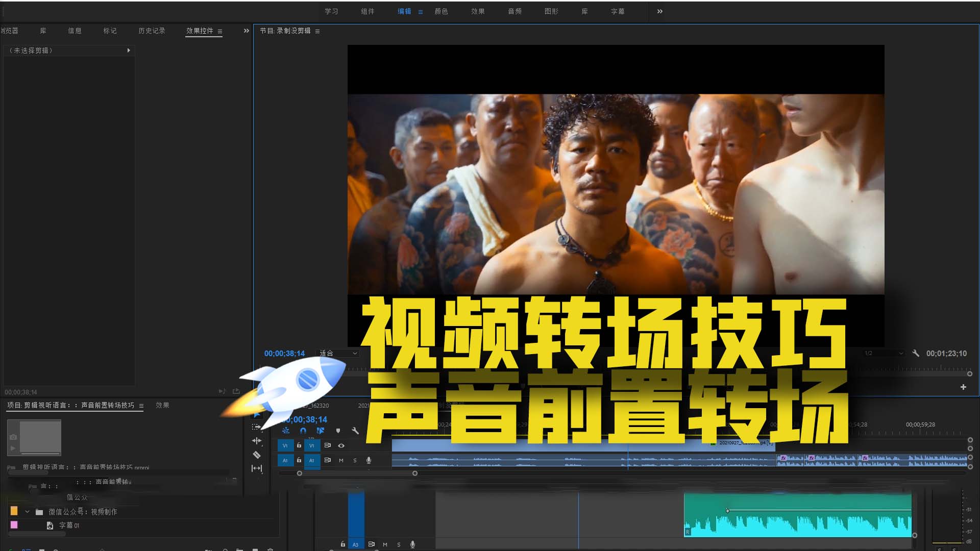The image size is (980, 551).
Task: Mute the A3 audio track
Action: [x=385, y=544]
